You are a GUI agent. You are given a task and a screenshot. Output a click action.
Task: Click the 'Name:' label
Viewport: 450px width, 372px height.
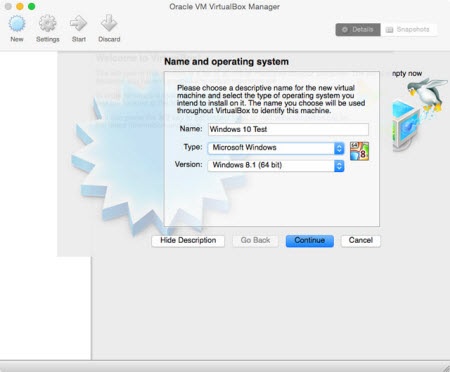tap(191, 129)
